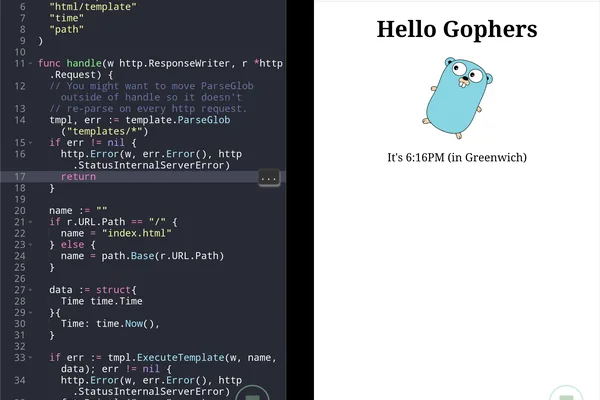Click http.Error call on line 16

pos(151,160)
